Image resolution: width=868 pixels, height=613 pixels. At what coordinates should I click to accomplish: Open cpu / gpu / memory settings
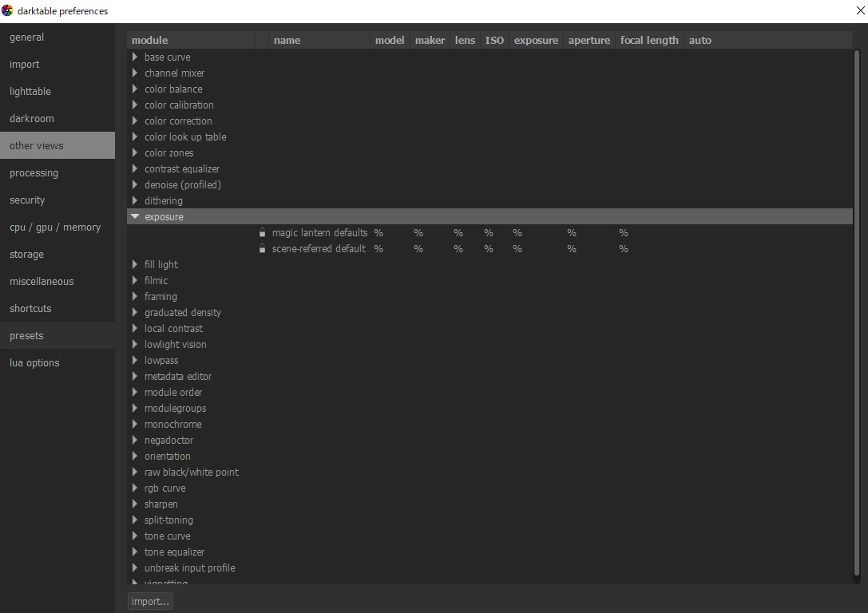click(57, 227)
